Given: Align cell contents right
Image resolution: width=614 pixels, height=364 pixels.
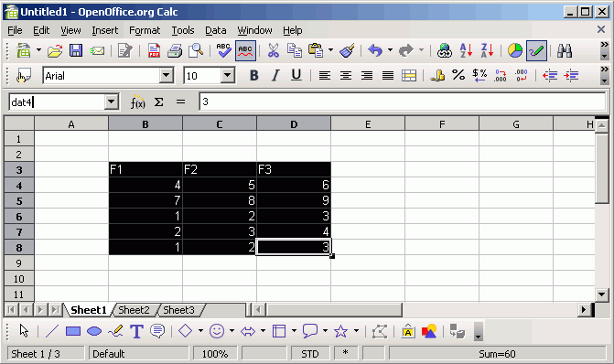Looking at the screenshot, I should [367, 75].
